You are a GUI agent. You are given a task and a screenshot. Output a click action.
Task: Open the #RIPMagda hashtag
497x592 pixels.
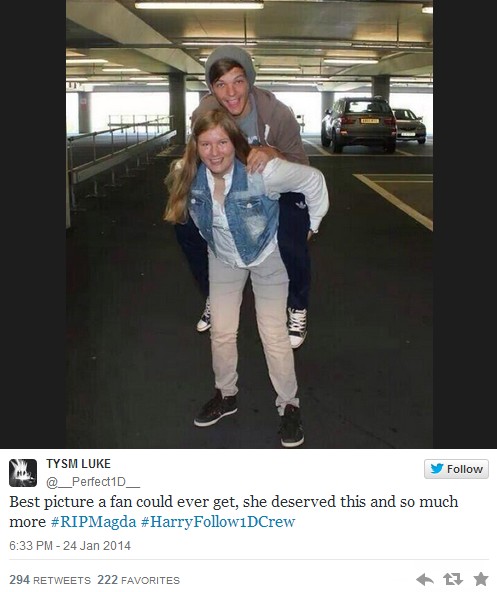coord(93,522)
